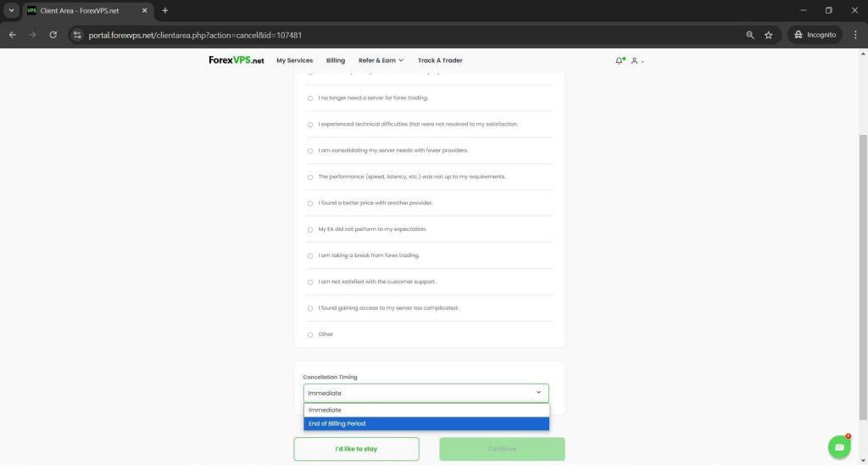Click the page vertical scrollbar

click(x=863, y=277)
